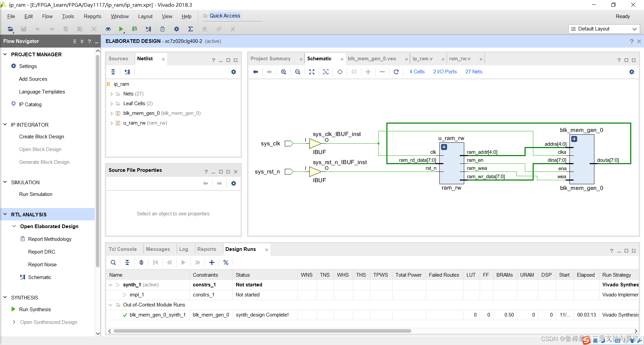
Task: Click the Sigma report toolbar icon
Action: click(191, 29)
